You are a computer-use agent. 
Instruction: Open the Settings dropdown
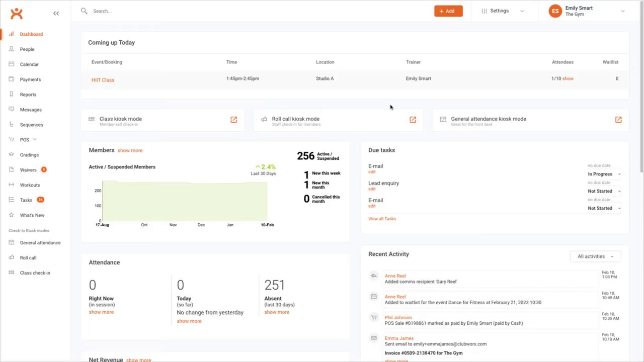(502, 11)
